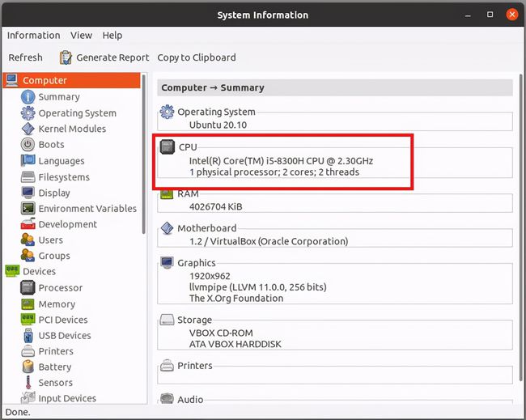Click the CPU chip icon in summary

point(167,147)
